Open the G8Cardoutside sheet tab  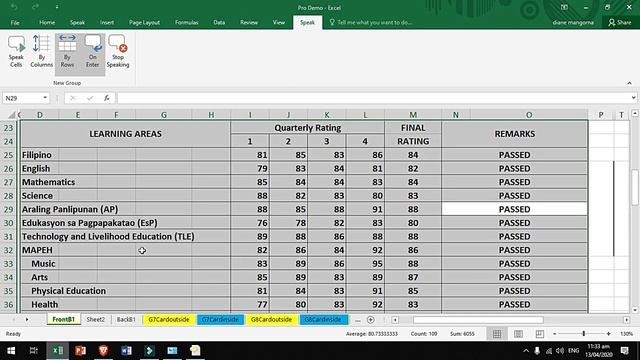[271, 320]
